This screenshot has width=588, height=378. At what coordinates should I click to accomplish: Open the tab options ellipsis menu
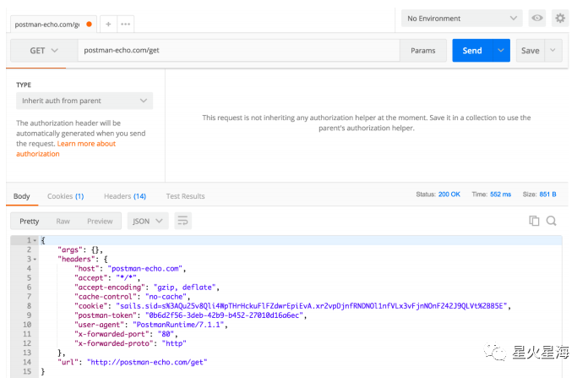click(126, 24)
